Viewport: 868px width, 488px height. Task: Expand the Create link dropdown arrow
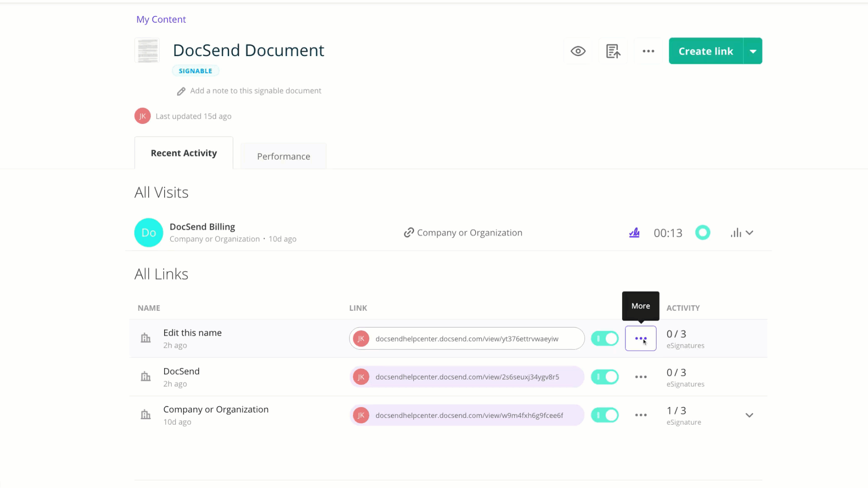point(753,51)
